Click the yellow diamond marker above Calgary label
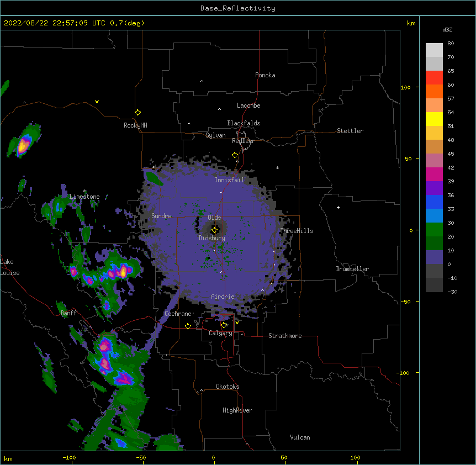This screenshot has width=476, height=465. [x=224, y=325]
